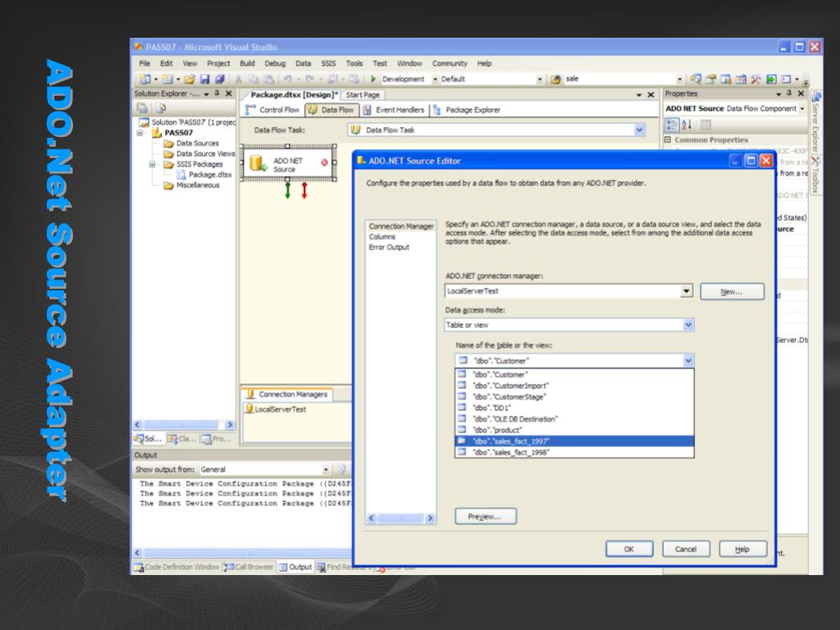The image size is (840, 630).
Task: Switch to the Start Page document tab
Action: click(x=363, y=95)
